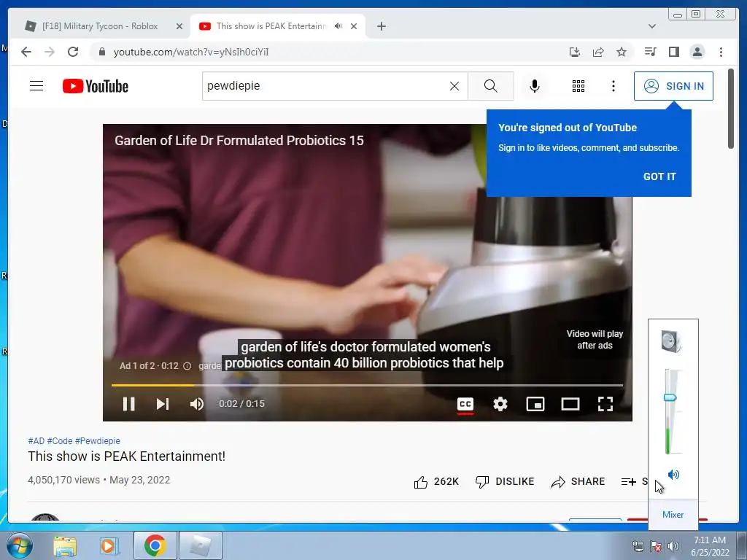Switch to the Military Tycoon Roblox tab
Viewport: 747px width, 560px height.
[100, 26]
